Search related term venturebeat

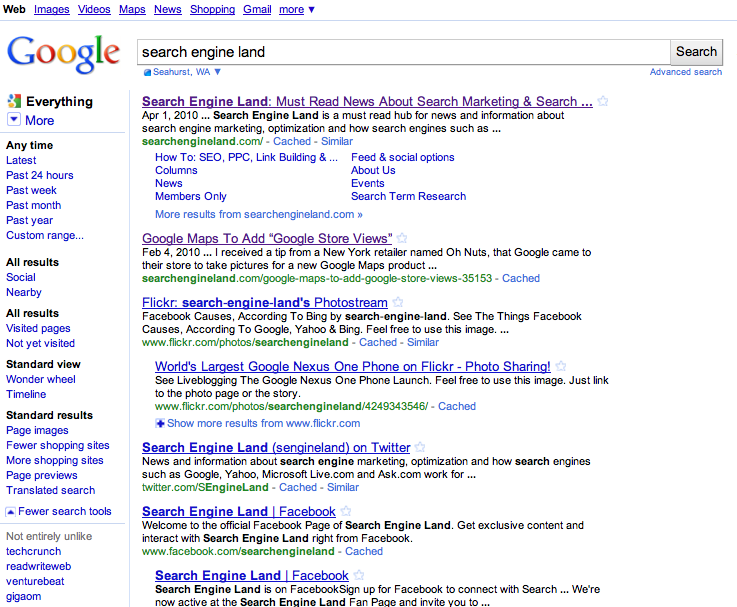pyautogui.click(x=35, y=581)
